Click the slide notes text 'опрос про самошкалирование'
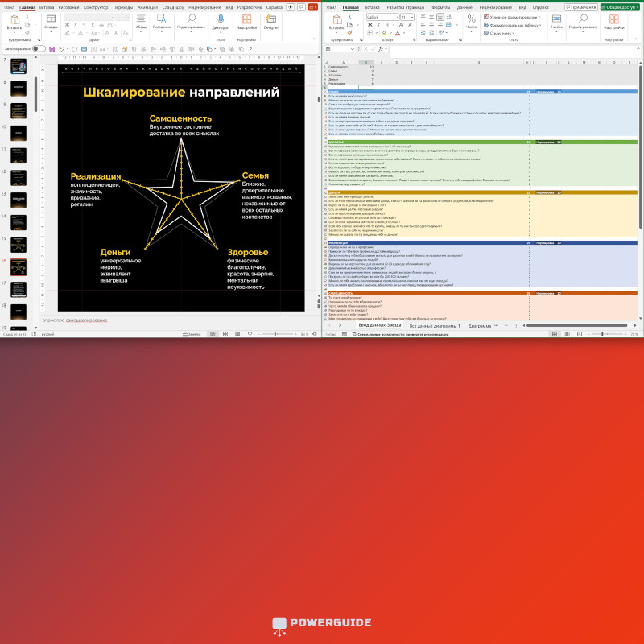 pos(75,320)
